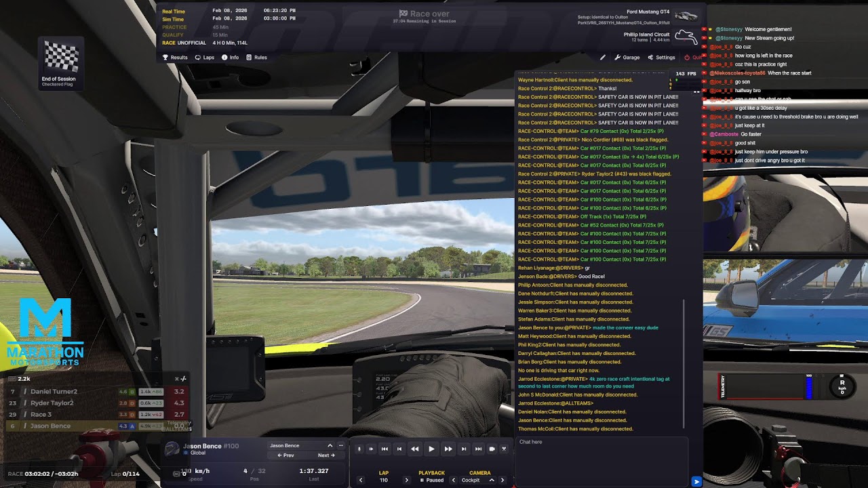Viewport: 868px width, 488px height.
Task: Select previous driver with Prev
Action: 285,455
